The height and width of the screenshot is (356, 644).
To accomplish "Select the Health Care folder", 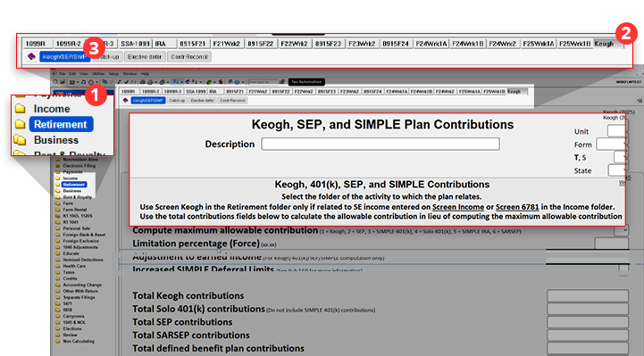I will 74,266.
